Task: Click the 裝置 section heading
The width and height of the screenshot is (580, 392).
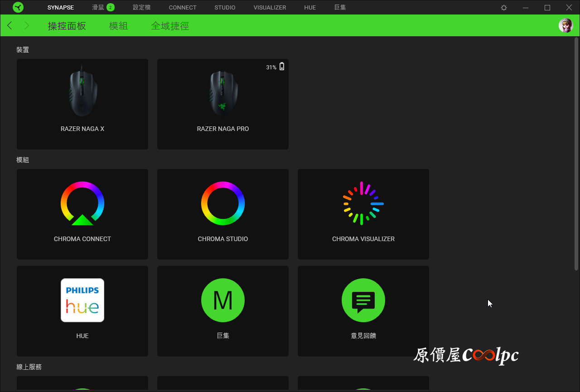Action: [x=23, y=50]
